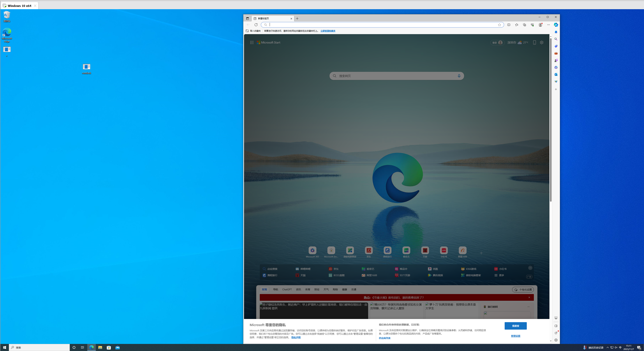Click the split screen icon

509,25
